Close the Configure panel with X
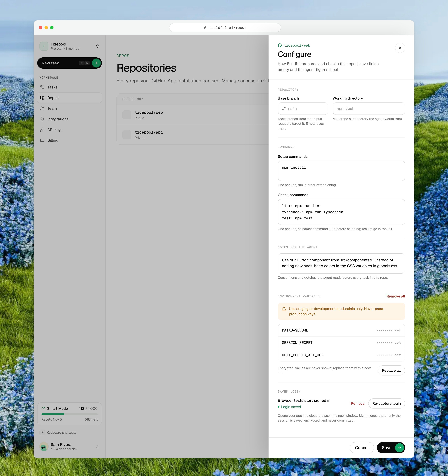 [400, 48]
